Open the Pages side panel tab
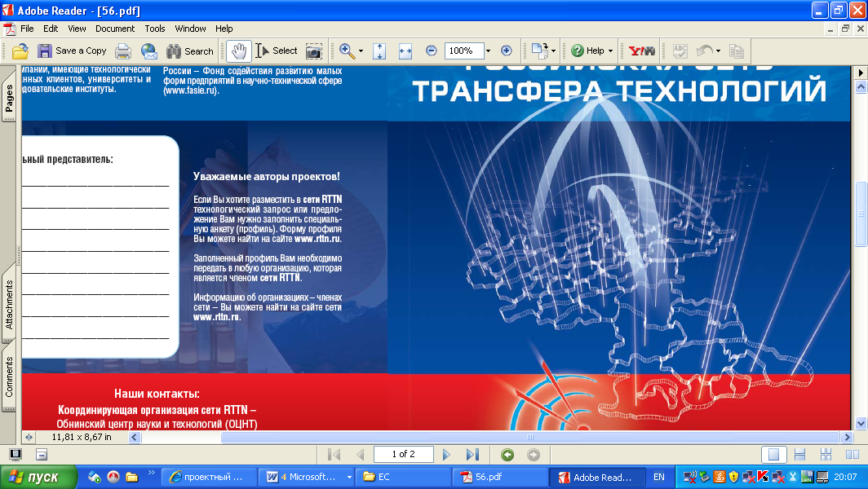 pyautogui.click(x=9, y=98)
